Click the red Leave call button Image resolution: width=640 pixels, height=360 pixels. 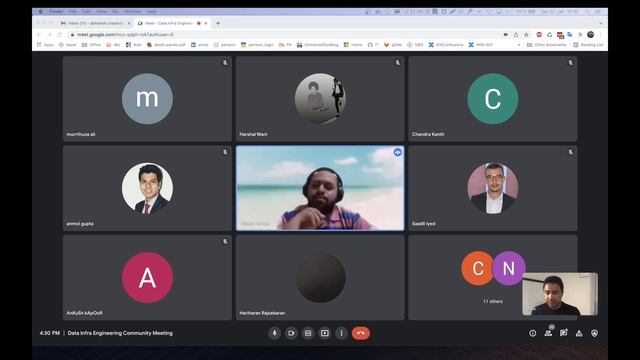[x=361, y=333]
